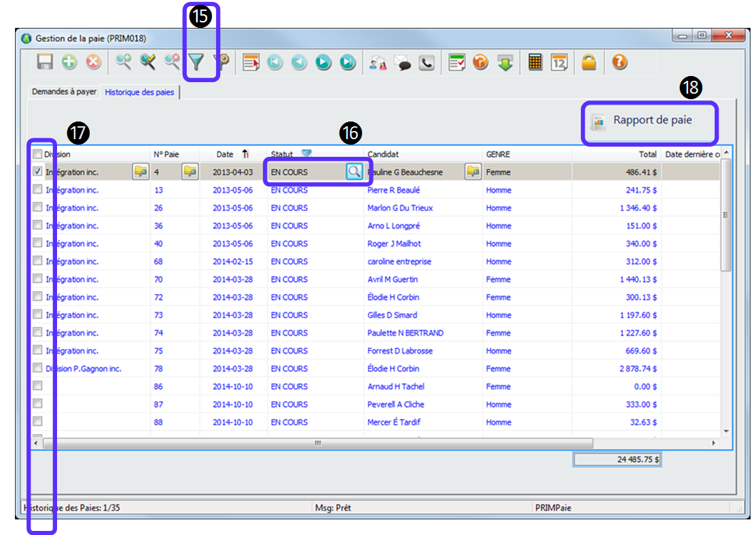
Task: Select the Historique des paies tab
Action: (139, 92)
